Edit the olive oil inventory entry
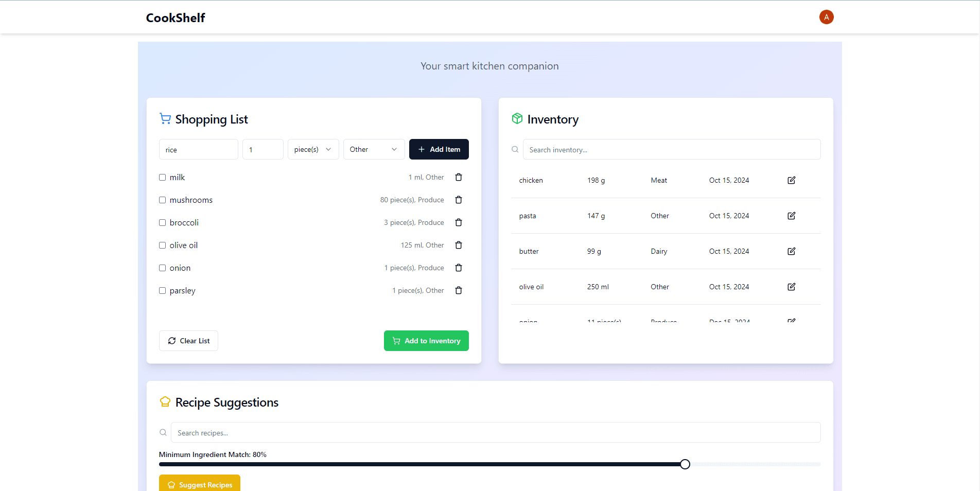The width and height of the screenshot is (980, 491). (x=791, y=287)
